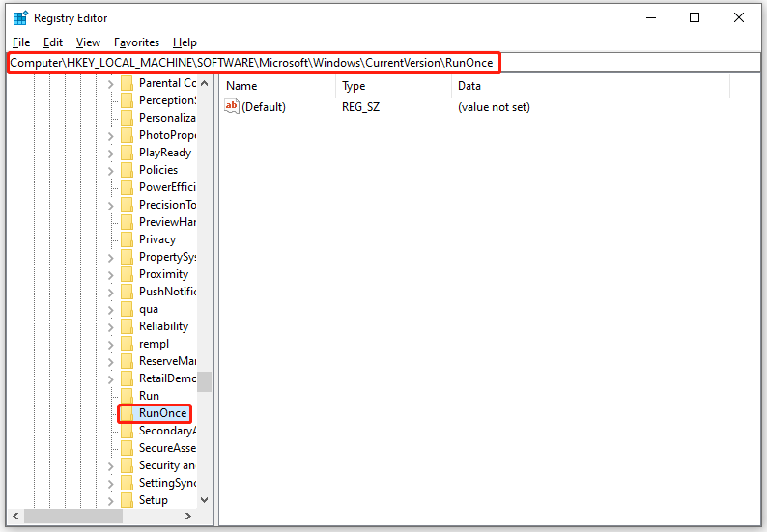Click the tree scroll down arrow
Image resolution: width=767 pixels, height=532 pixels.
pyautogui.click(x=205, y=500)
